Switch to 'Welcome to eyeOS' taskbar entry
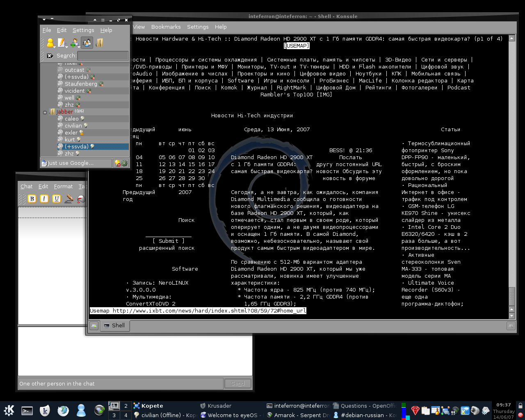The width and height of the screenshot is (525, 420). 232,415
